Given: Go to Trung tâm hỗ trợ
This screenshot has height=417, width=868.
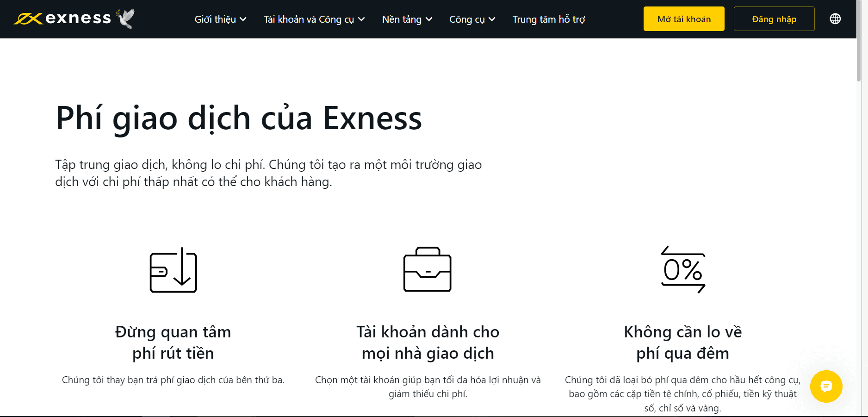Looking at the screenshot, I should (549, 19).
